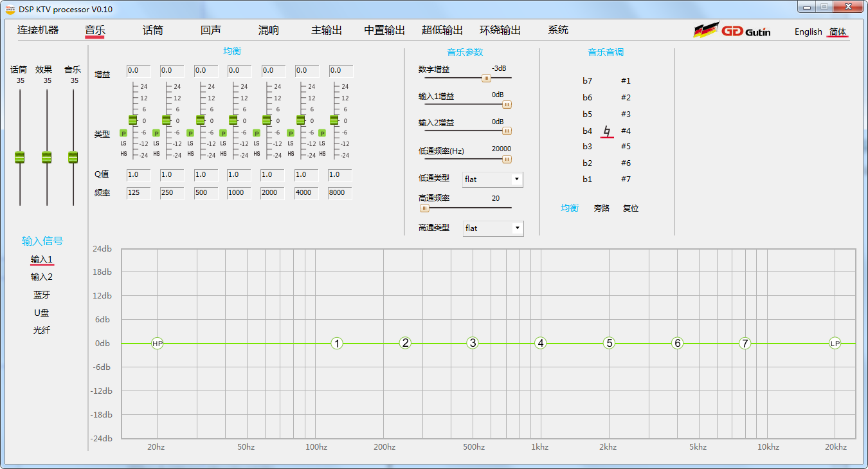The width and height of the screenshot is (868, 469).
Task: Click the 均衡 button under music key
Action: (x=570, y=208)
